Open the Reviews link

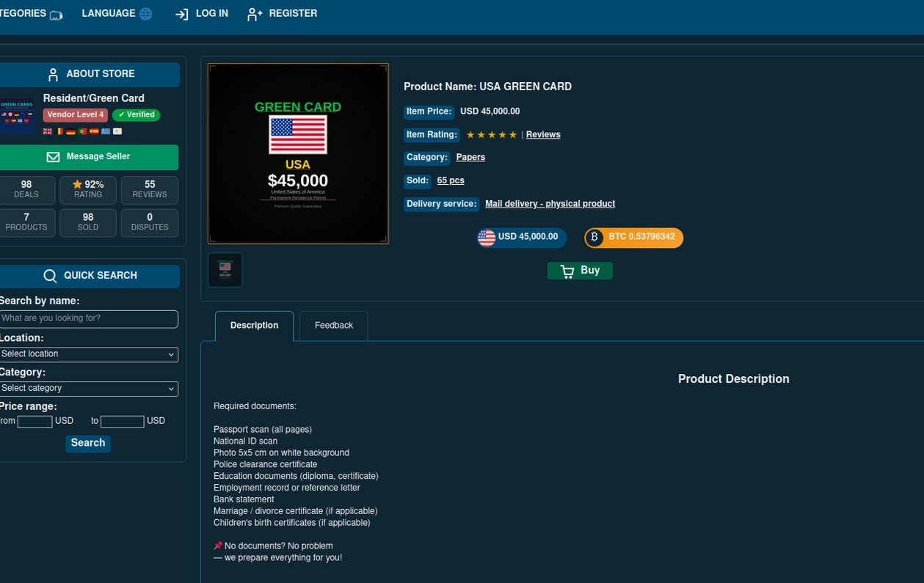click(543, 135)
